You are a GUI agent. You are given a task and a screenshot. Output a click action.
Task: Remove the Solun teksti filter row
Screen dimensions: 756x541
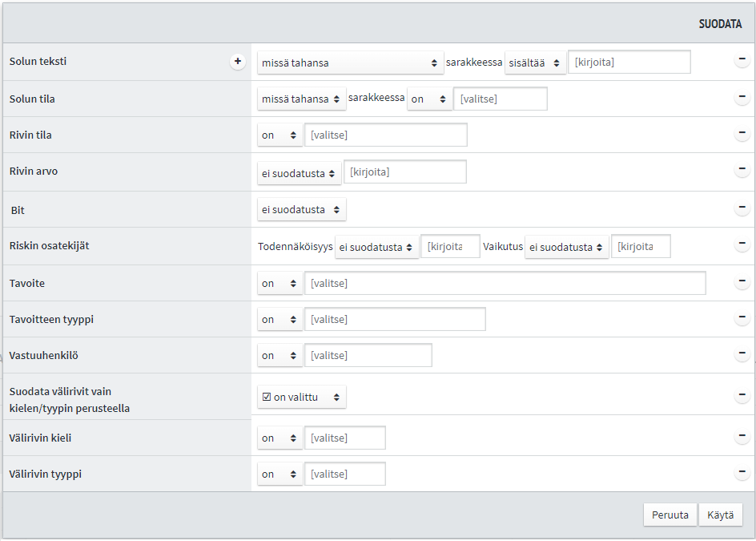point(742,62)
